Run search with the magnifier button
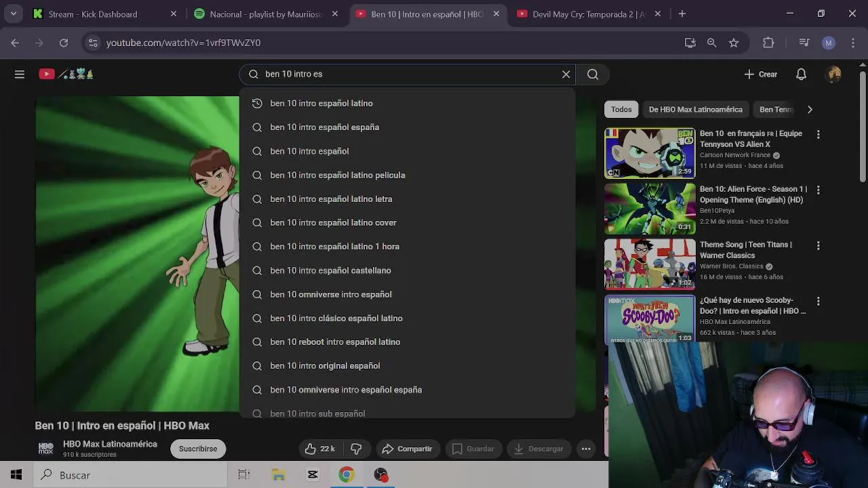Screen dimensions: 868x488 tap(593, 75)
